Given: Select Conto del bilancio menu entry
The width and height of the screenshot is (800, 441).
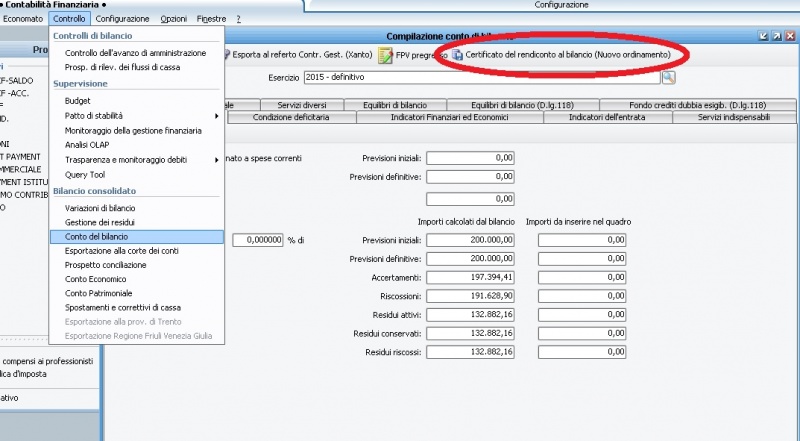Looking at the screenshot, I should pyautogui.click(x=136, y=236).
